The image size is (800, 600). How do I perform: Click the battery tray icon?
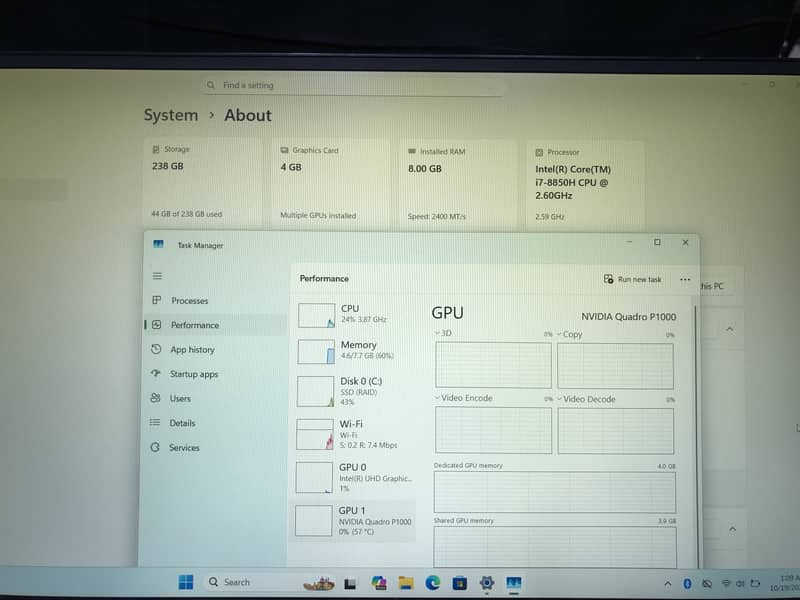[755, 583]
